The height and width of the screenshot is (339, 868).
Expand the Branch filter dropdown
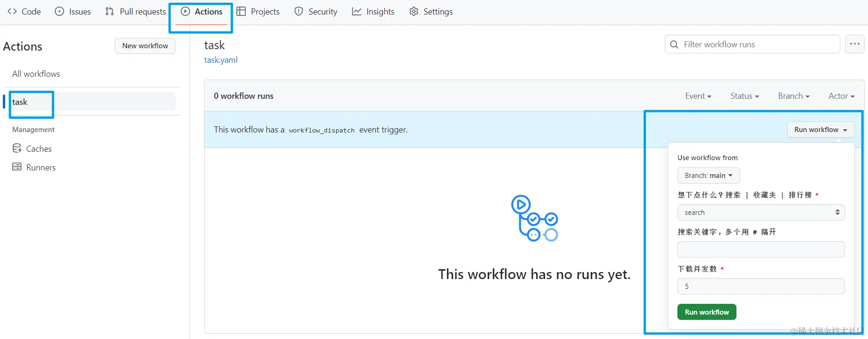pyautogui.click(x=794, y=96)
